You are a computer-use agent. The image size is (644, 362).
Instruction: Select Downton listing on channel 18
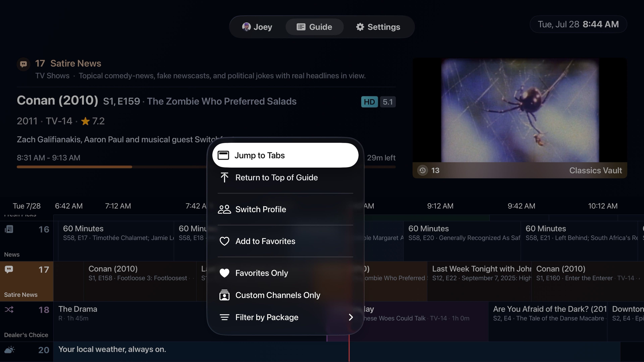click(626, 322)
